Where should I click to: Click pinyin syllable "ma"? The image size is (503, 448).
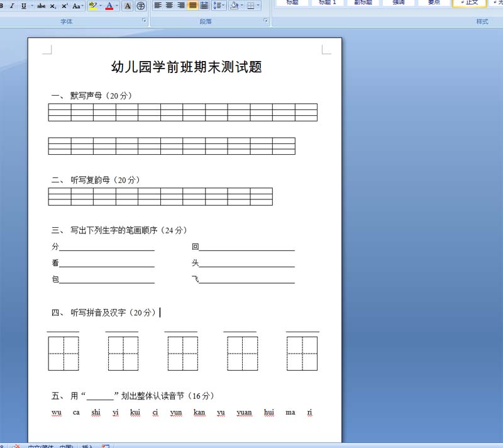point(290,412)
